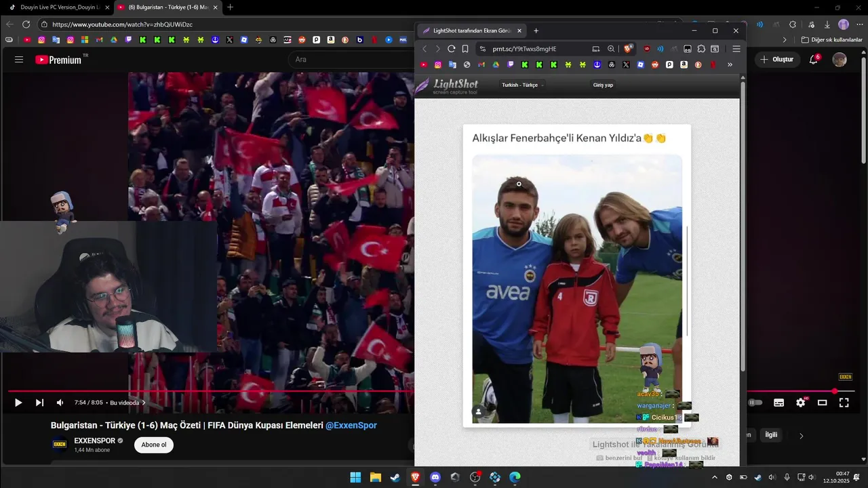Open the X bookmark in the LightShot window
The height and width of the screenshot is (488, 868).
click(x=626, y=65)
